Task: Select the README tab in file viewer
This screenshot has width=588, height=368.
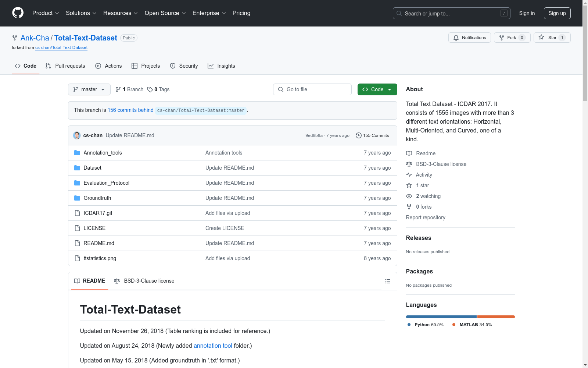Action: tap(90, 281)
